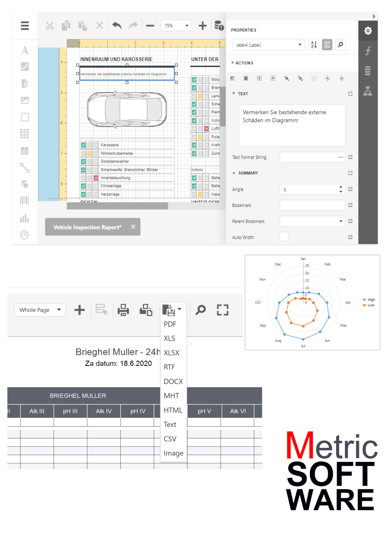Viewport: 392px width, 548px height.
Task: Sort properties alphabetically with A-Z icon
Action: coord(314,45)
